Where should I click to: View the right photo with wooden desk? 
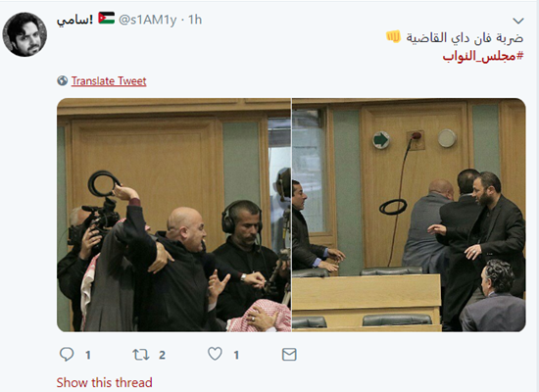pos(409,215)
